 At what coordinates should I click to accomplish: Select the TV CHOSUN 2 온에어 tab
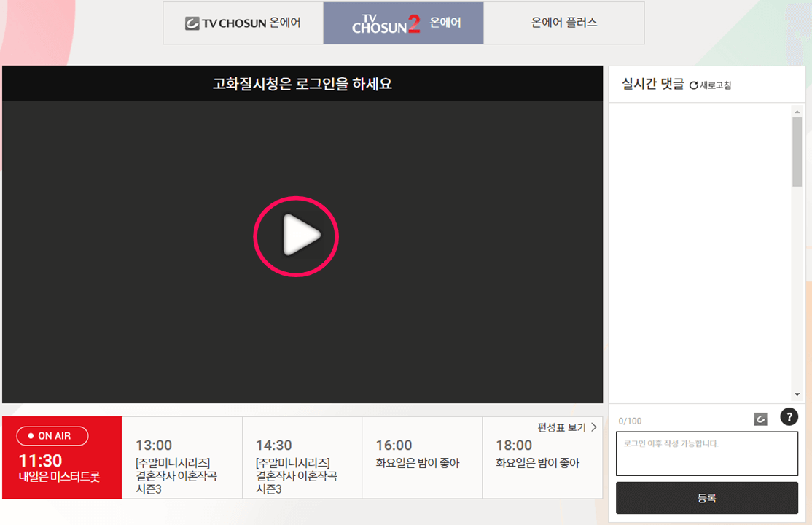pyautogui.click(x=404, y=22)
